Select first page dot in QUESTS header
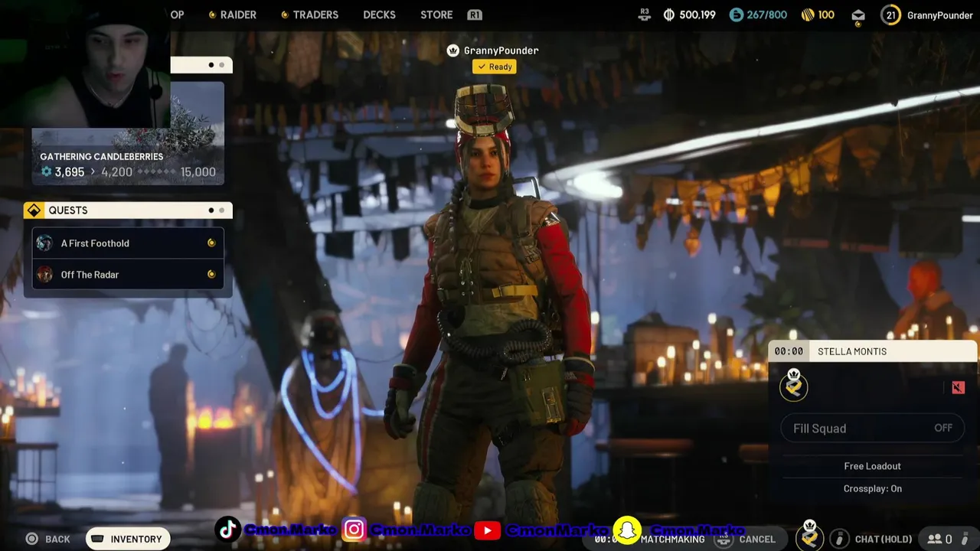Image resolution: width=980 pixels, height=551 pixels. 211,210
